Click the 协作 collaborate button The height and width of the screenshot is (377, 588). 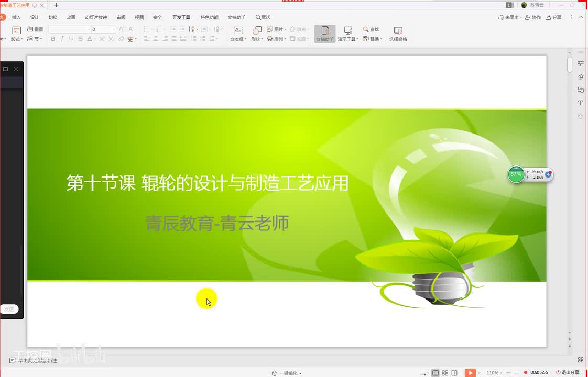tap(533, 17)
